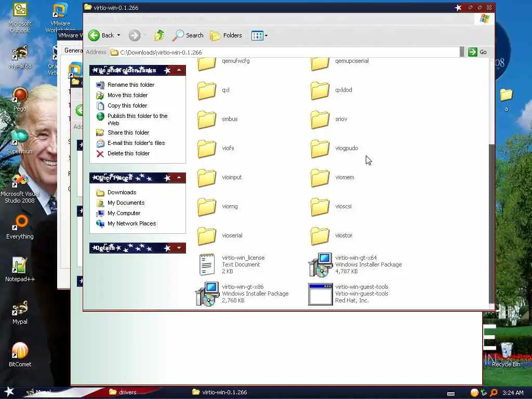Select the vioinput folder
Screen dimensions: 532x399
(x=220, y=178)
